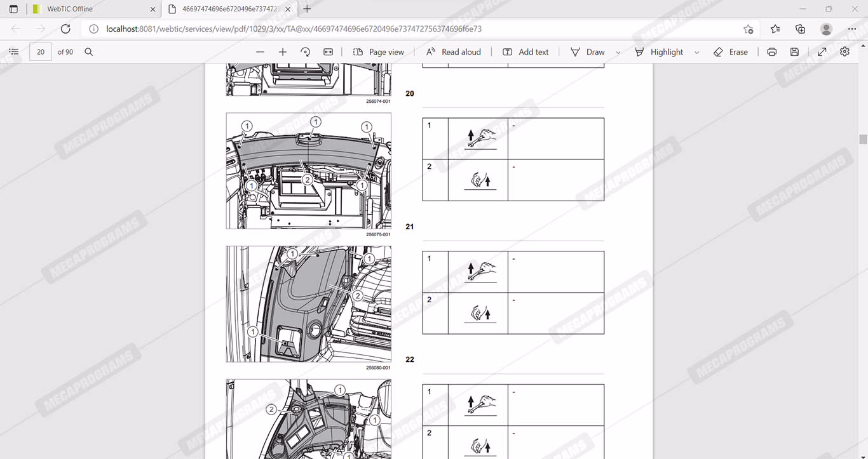This screenshot has width=868, height=459.
Task: Toggle the Draw tool
Action: click(x=587, y=52)
